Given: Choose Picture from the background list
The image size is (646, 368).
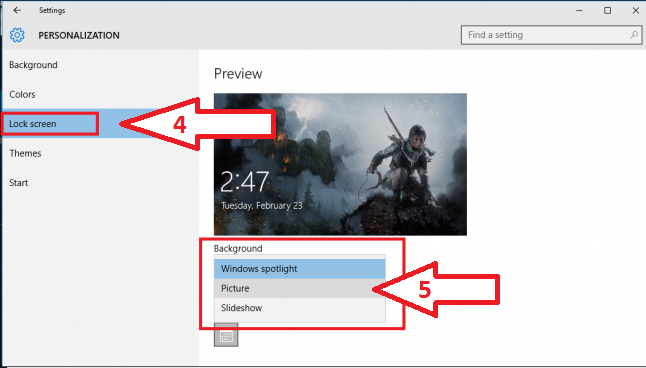Looking at the screenshot, I should pos(300,288).
